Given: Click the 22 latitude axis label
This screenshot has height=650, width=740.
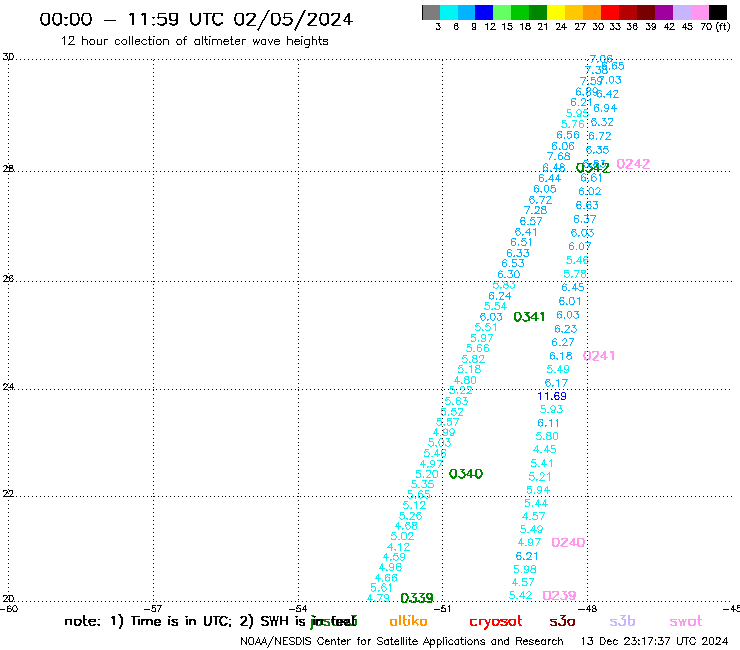Looking at the screenshot, I should click(8, 493).
